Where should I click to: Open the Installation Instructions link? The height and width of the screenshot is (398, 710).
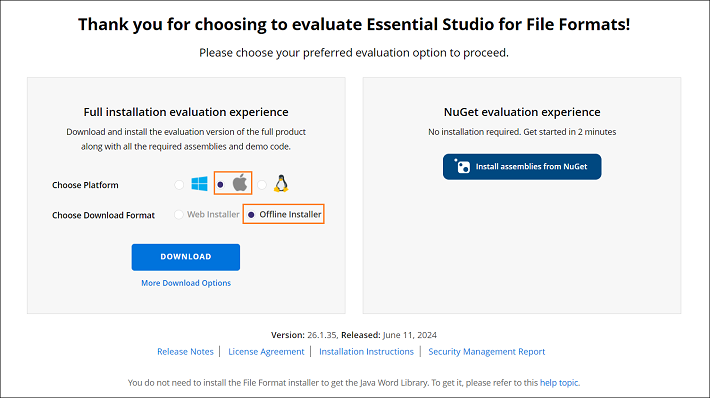pos(366,352)
